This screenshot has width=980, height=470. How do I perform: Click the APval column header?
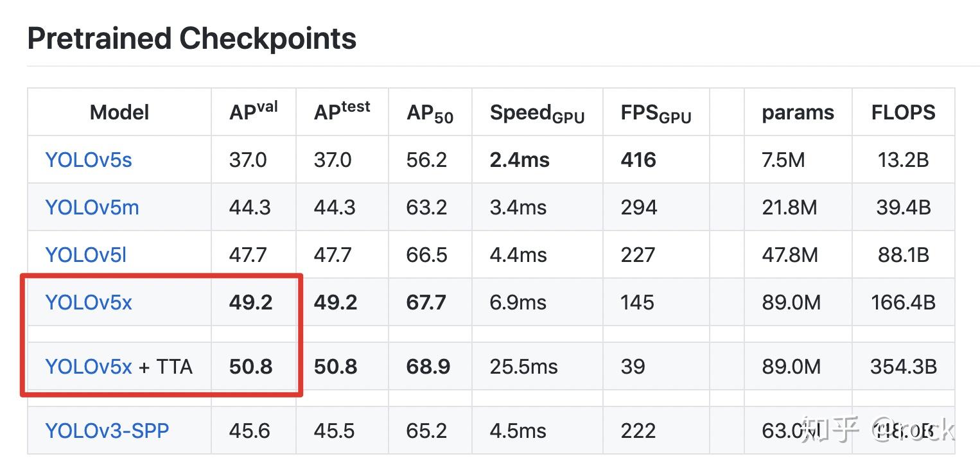254,110
